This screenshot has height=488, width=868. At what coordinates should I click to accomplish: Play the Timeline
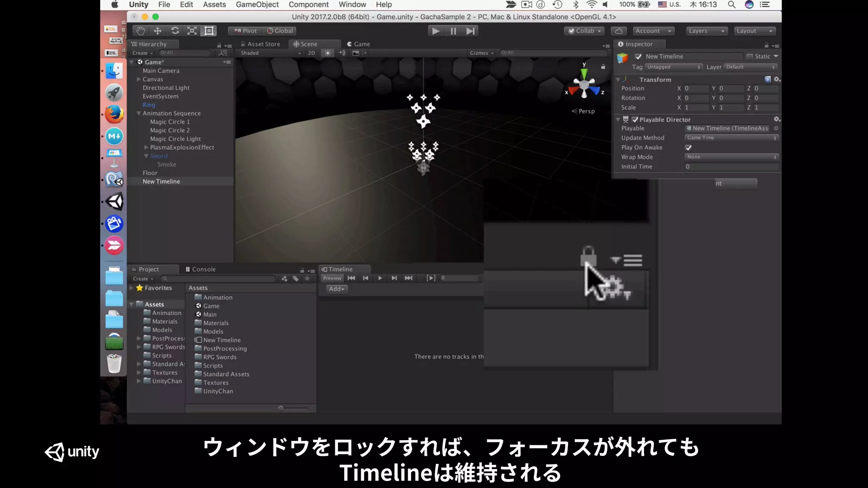point(380,278)
